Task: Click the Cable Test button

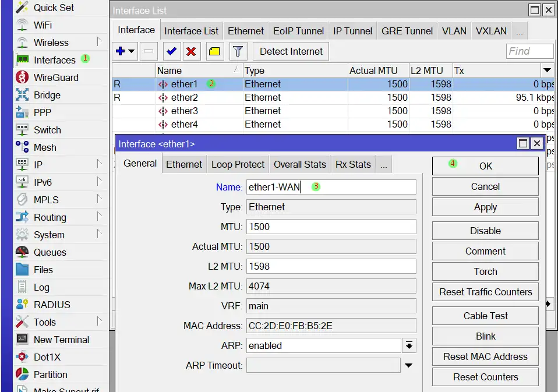Action: coord(485,316)
